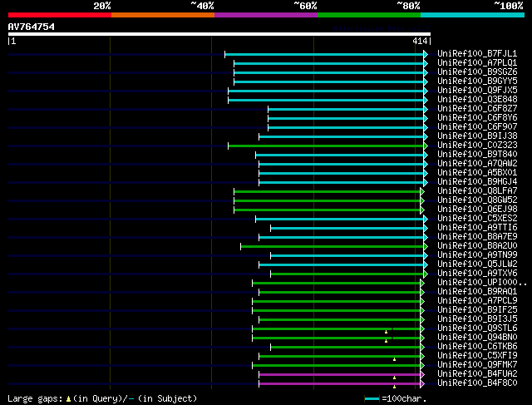This screenshot has height=405, width=532.
Task: Open UniRef100_C5XES2 entry
Action: click(477, 219)
